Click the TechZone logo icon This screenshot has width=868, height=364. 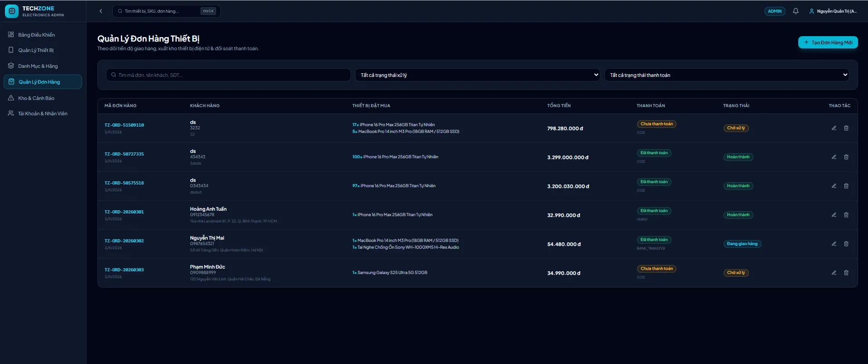point(12,11)
